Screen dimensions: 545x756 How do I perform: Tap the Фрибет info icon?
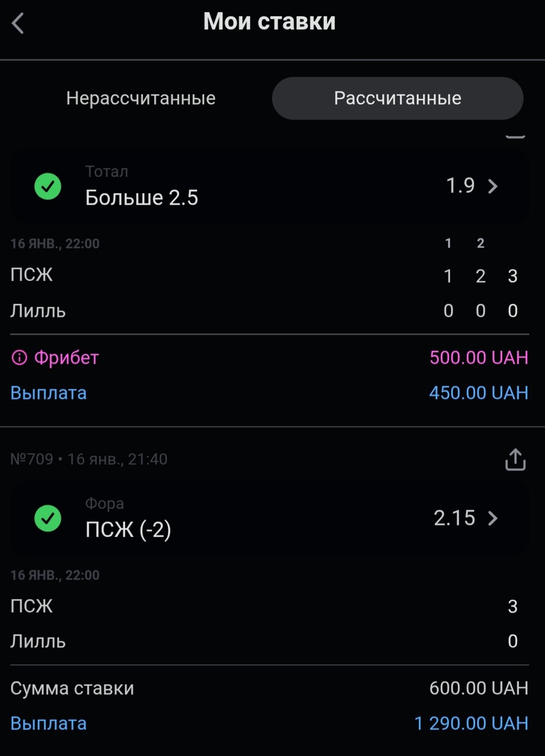[x=19, y=358]
